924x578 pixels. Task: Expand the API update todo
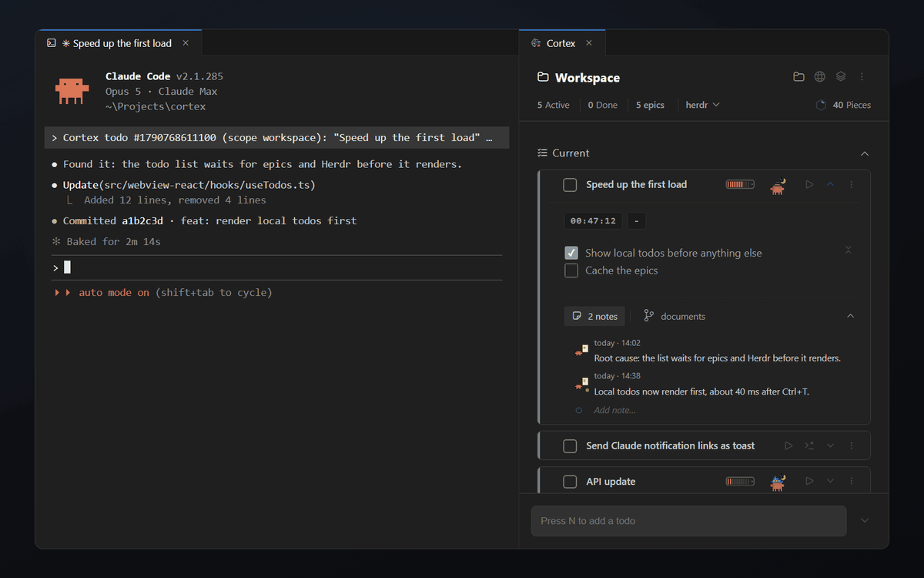coord(830,482)
